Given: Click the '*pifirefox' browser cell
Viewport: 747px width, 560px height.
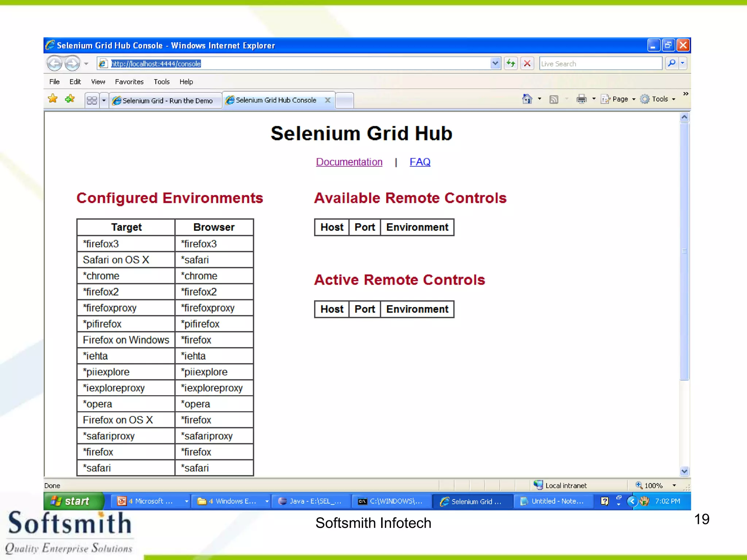Looking at the screenshot, I should click(214, 324).
